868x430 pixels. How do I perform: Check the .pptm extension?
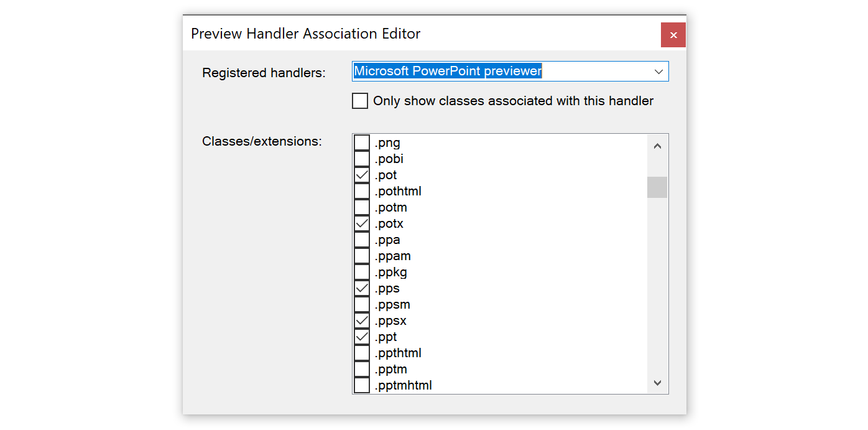(x=361, y=368)
